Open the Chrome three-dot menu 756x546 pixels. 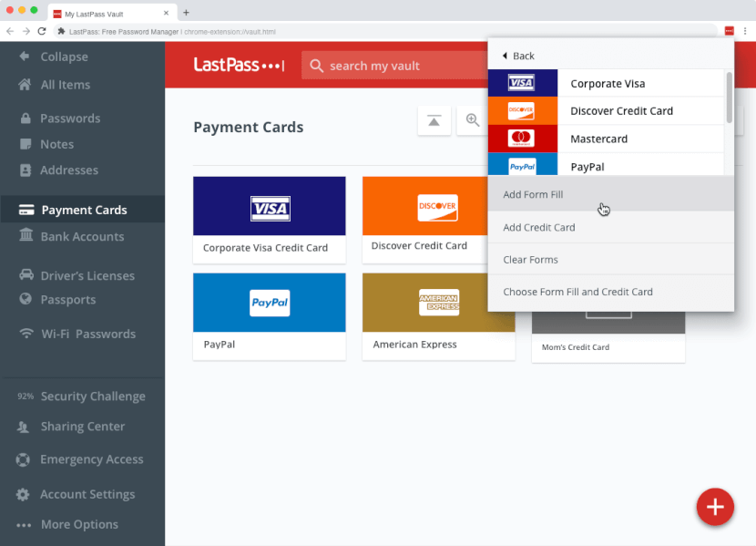745,31
